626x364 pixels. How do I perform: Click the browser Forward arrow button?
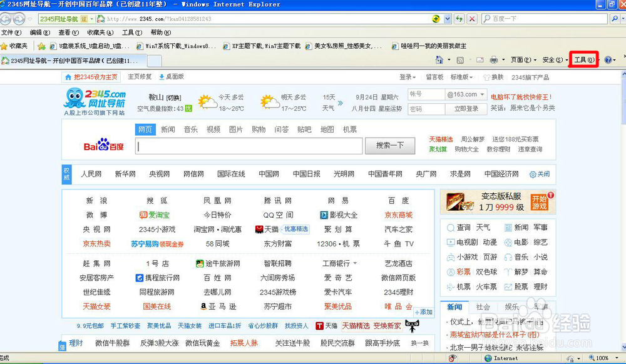click(18, 19)
